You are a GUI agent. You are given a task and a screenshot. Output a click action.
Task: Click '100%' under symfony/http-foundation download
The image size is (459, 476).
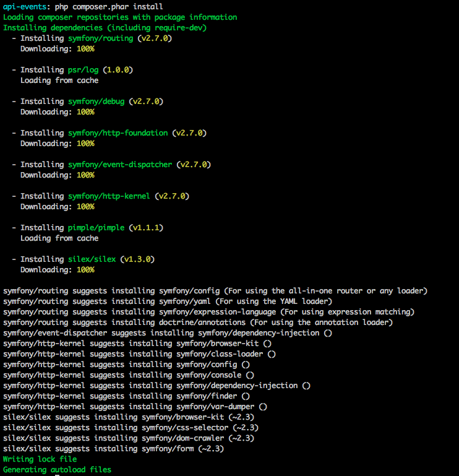click(x=85, y=144)
